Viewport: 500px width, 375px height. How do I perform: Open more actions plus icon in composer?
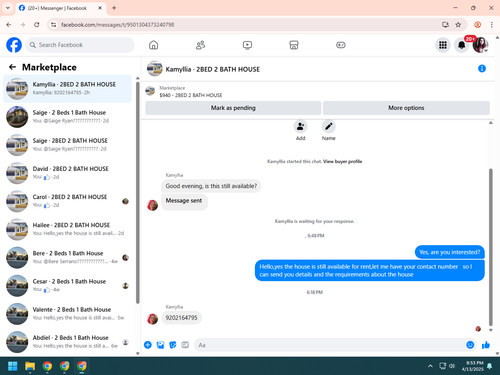click(x=148, y=345)
